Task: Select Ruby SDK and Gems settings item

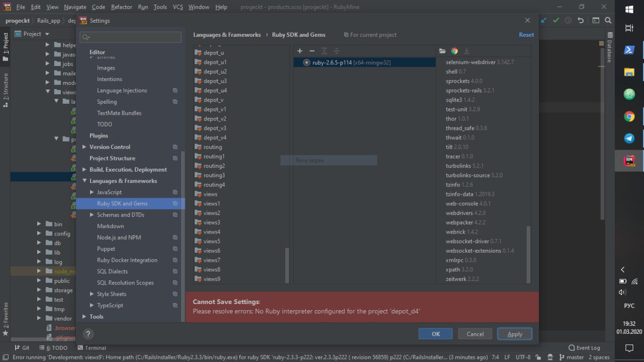Action: (x=130, y=203)
